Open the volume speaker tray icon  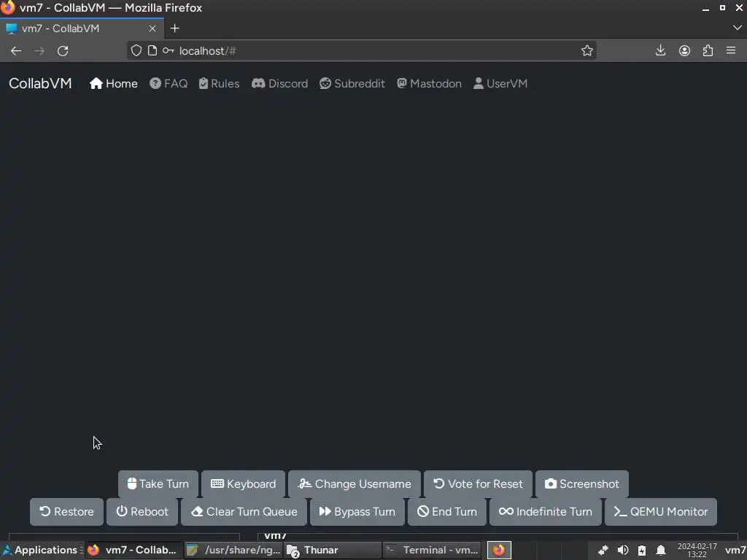coord(623,551)
